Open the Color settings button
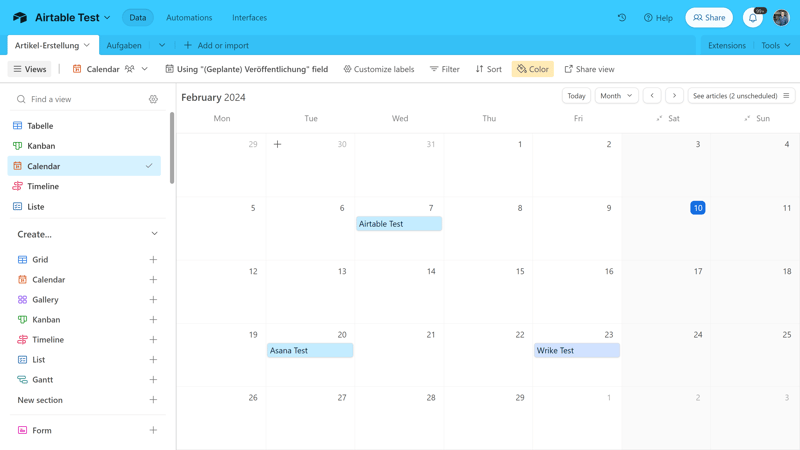The height and width of the screenshot is (450, 800). [x=533, y=69]
